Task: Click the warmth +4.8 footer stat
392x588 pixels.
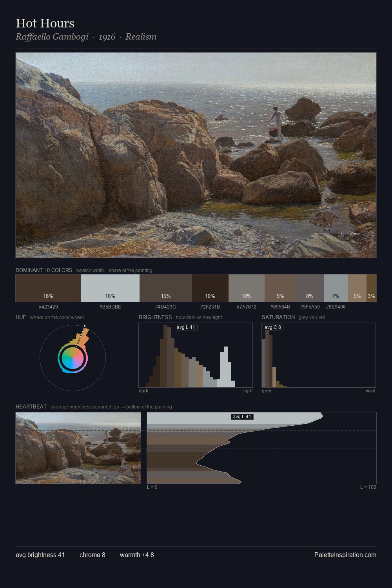Action: (137, 555)
